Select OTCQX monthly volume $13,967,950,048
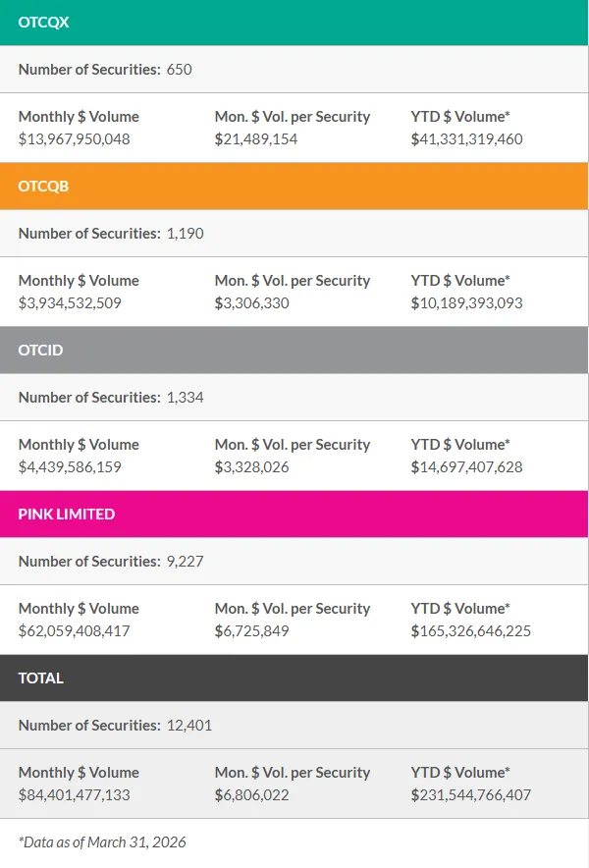This screenshot has width=589, height=868. [x=75, y=139]
